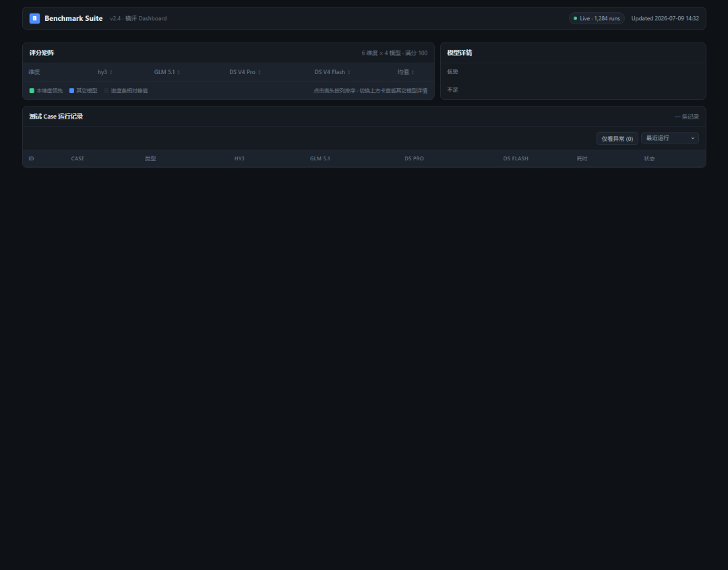The image size is (728, 570).
Task: Click the 耗时 column header
Action: coord(582,159)
